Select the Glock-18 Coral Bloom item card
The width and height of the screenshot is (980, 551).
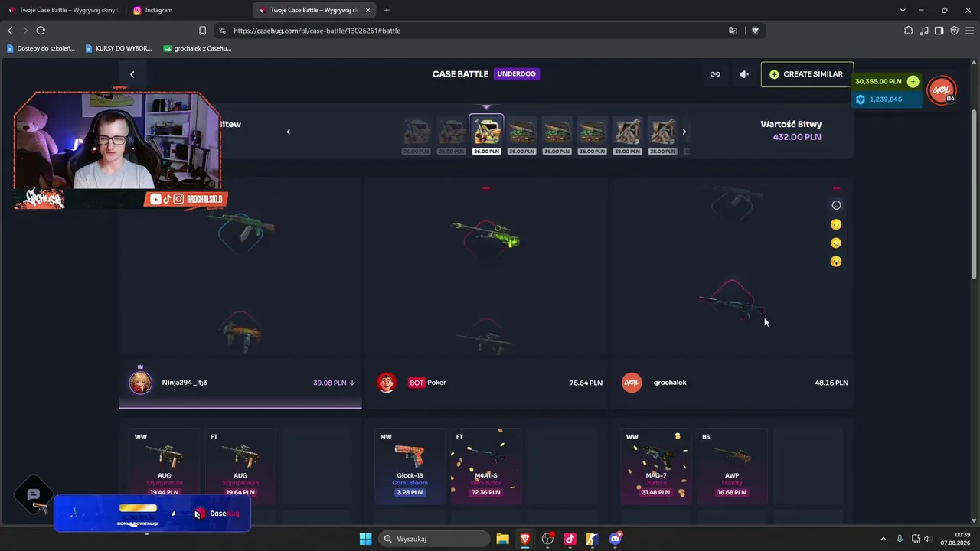pyautogui.click(x=410, y=467)
